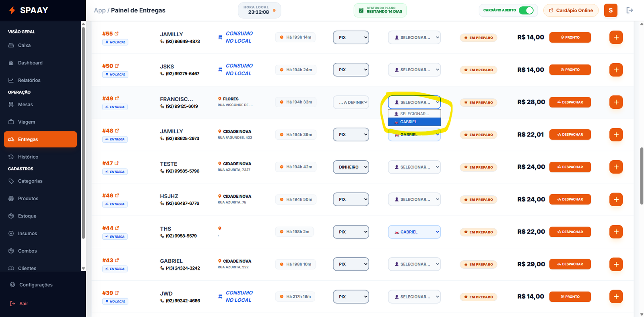Open external link icon for order #44
Screen dimensions: 644x317
tap(117, 228)
